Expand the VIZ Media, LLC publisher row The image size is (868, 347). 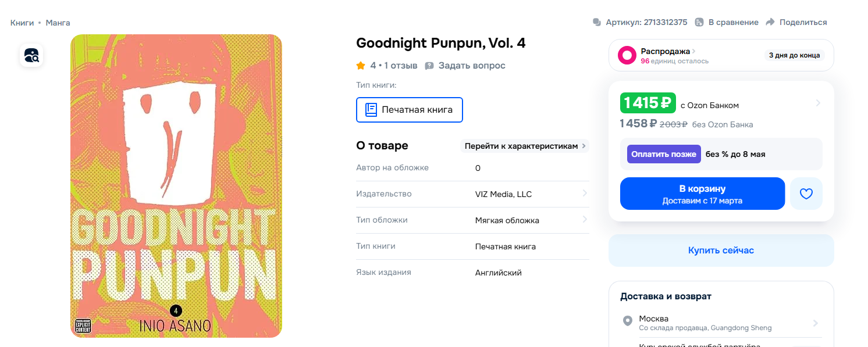click(584, 194)
